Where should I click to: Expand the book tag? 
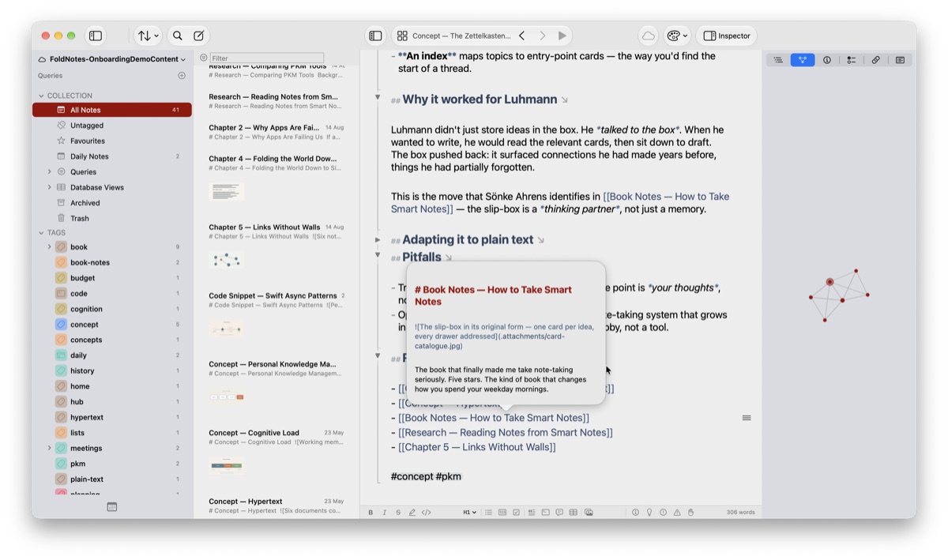[x=49, y=247]
